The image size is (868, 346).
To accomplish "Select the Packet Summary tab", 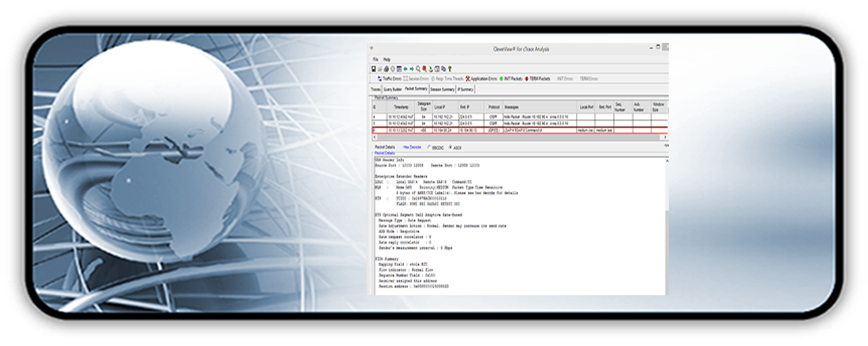I will 417,89.
